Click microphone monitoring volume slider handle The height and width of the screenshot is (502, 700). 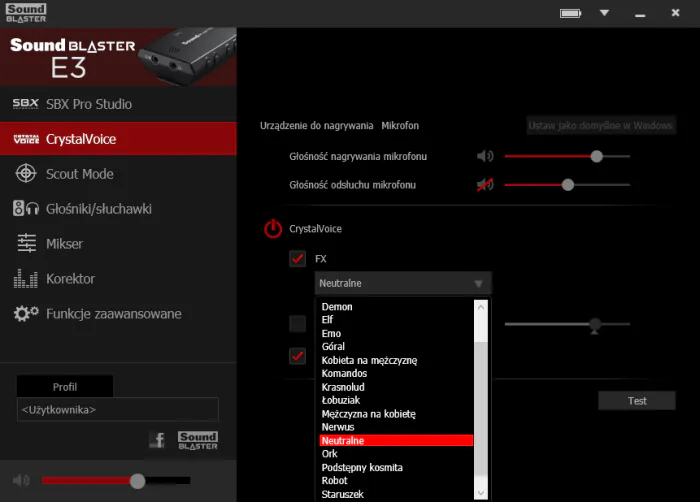[568, 184]
